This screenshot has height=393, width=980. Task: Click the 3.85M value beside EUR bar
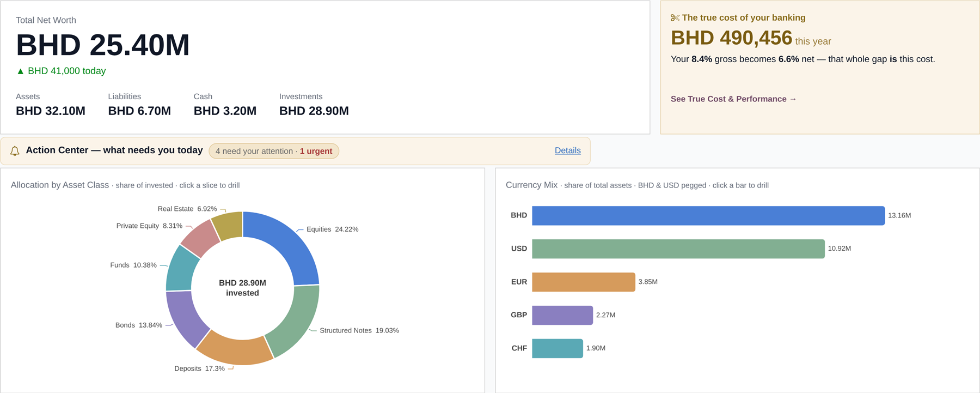pyautogui.click(x=648, y=282)
